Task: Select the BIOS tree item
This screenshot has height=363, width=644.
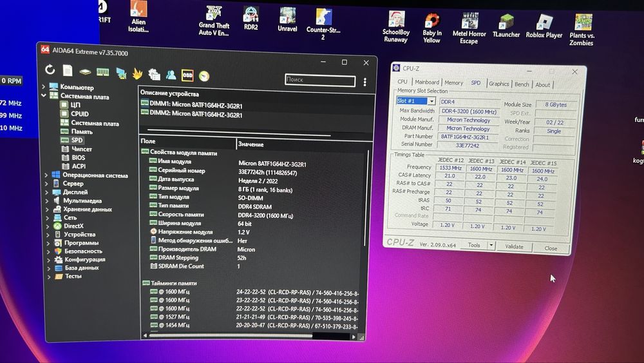Action: (x=78, y=157)
